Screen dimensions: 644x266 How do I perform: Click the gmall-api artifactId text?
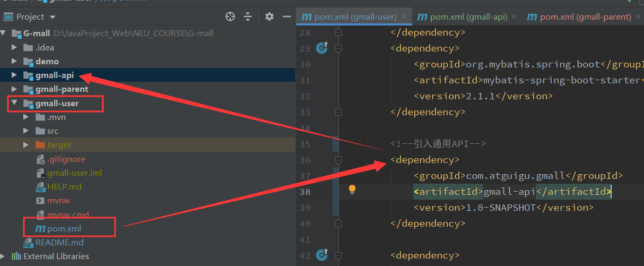(x=510, y=192)
